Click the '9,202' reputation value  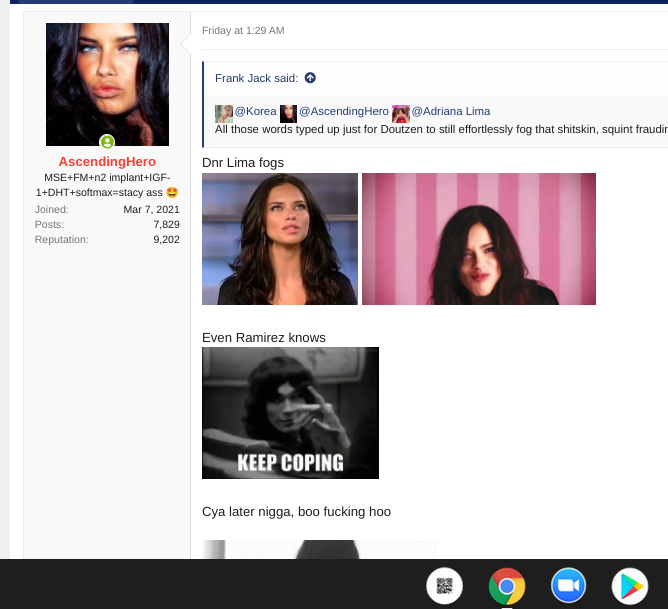[x=167, y=239]
